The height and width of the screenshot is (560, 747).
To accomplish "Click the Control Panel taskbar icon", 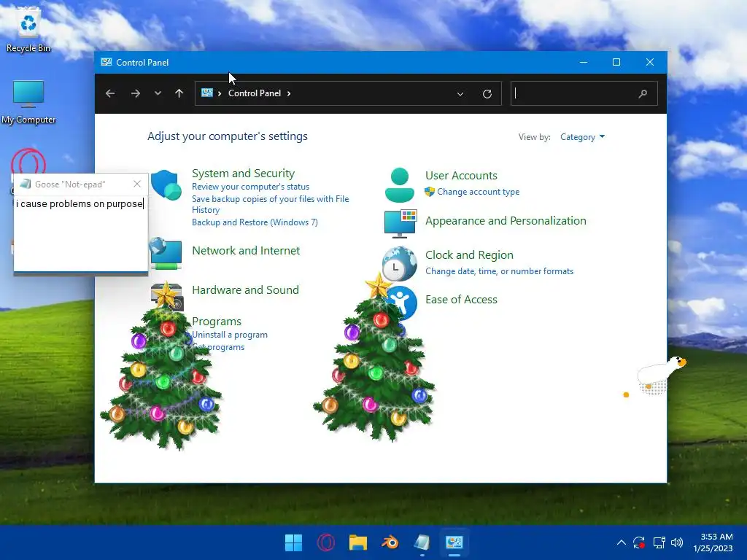I will point(454,542).
